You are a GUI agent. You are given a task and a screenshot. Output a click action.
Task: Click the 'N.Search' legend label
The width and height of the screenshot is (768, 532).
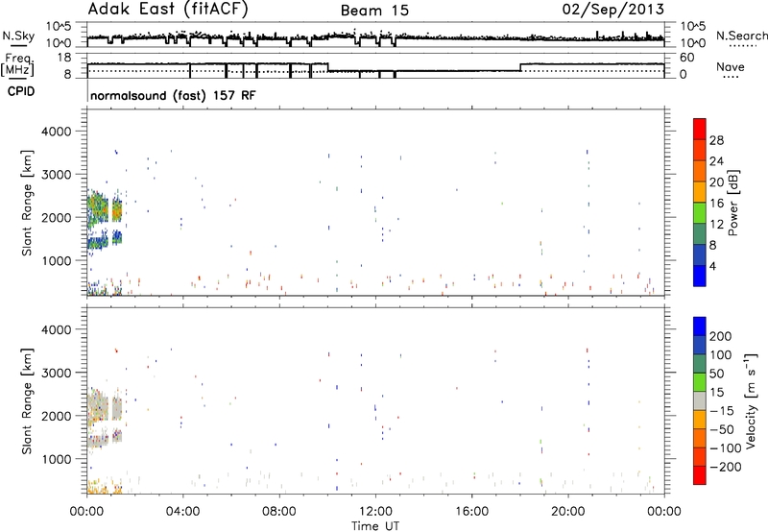741,36
